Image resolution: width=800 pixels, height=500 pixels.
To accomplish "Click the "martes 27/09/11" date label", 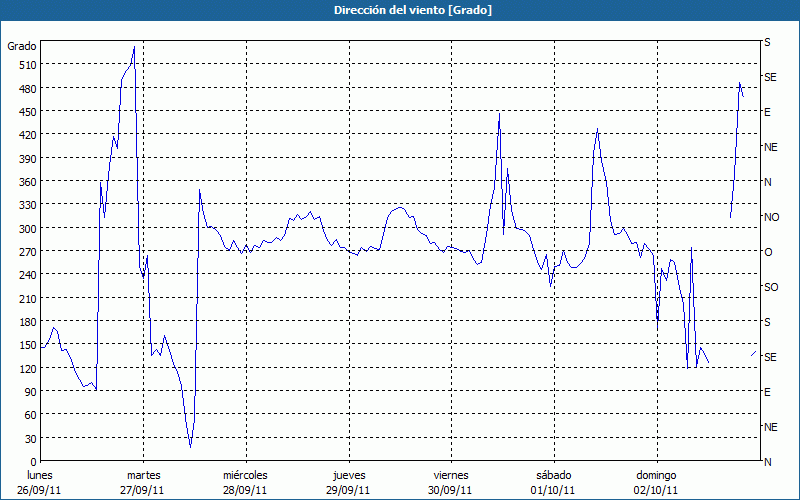I will click(143, 482).
